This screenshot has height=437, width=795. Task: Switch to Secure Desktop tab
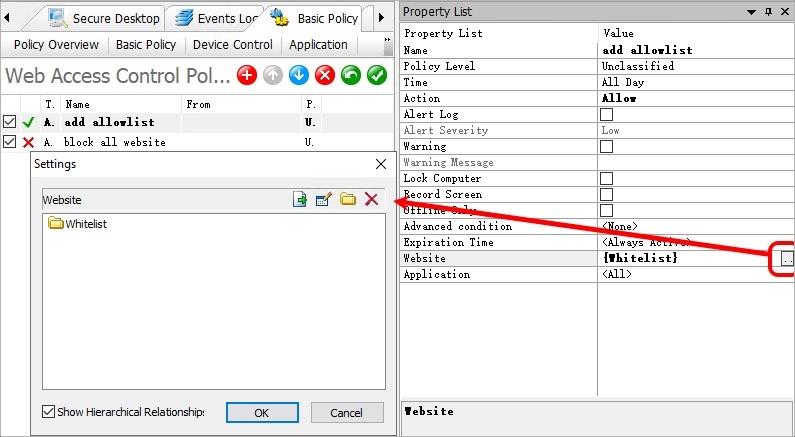coord(105,18)
